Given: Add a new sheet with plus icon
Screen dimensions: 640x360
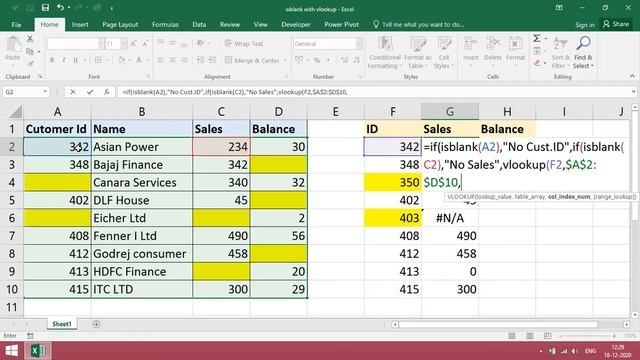Looking at the screenshot, I should pos(96,324).
